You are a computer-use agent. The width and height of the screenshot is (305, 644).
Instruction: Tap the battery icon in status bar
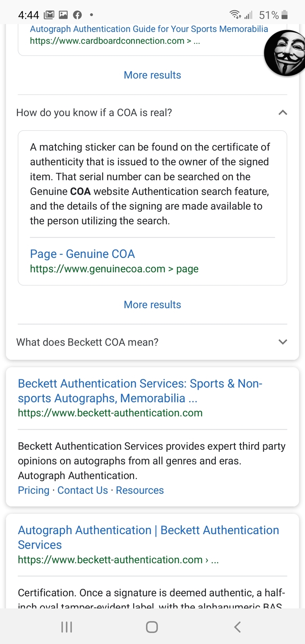pos(285,15)
